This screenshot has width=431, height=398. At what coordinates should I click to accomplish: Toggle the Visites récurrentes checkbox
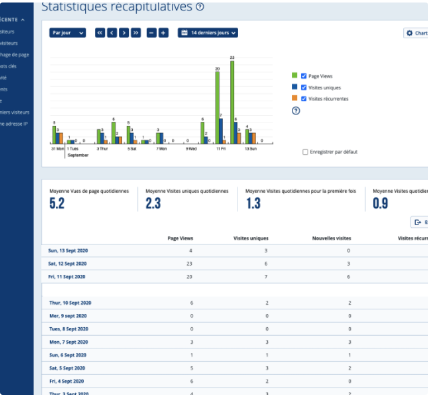304,99
